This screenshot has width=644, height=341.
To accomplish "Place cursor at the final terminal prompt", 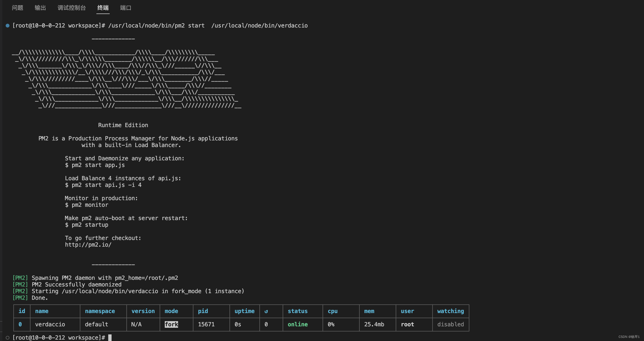I will pyautogui.click(x=110, y=337).
